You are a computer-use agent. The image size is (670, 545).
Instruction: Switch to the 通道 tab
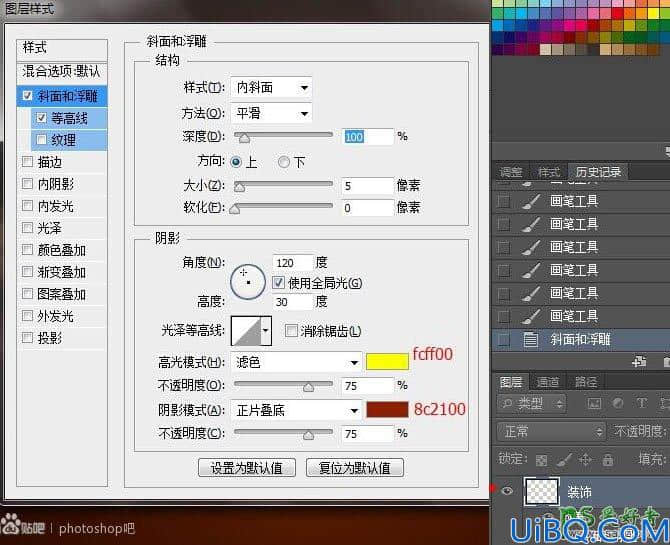click(x=547, y=382)
